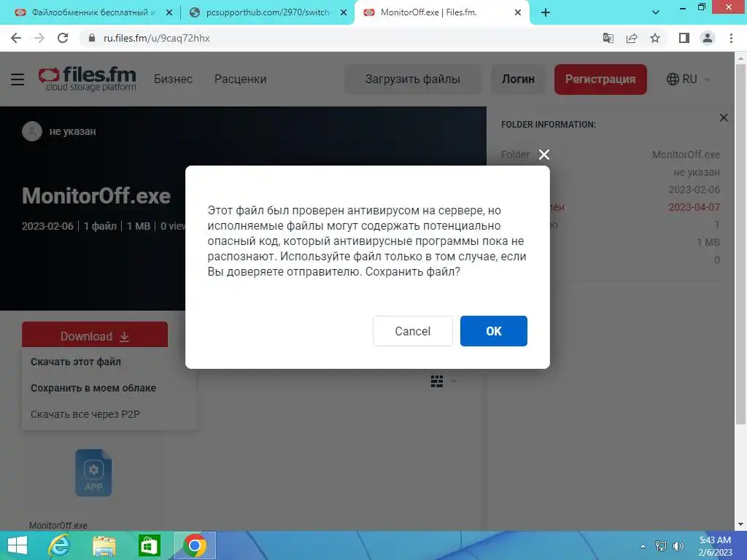Cancel the file save dialog
Image resolution: width=747 pixels, height=560 pixels.
(413, 331)
